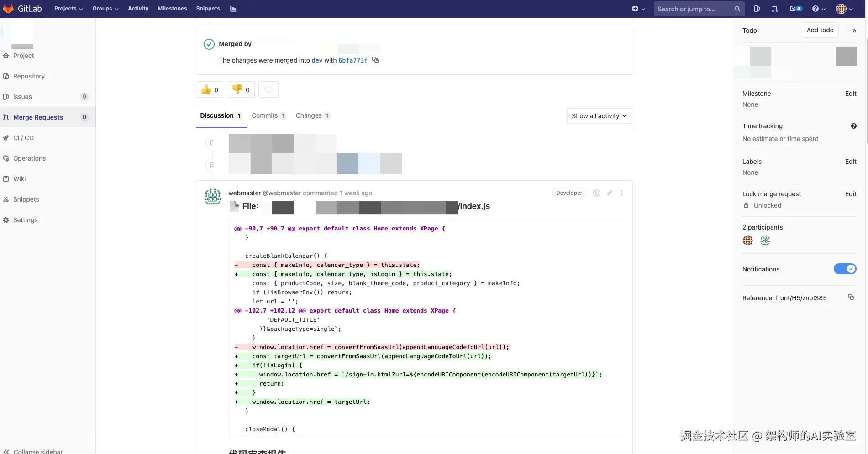This screenshot has height=454, width=868.
Task: Select CI / CD in the sidebar
Action: [x=24, y=137]
